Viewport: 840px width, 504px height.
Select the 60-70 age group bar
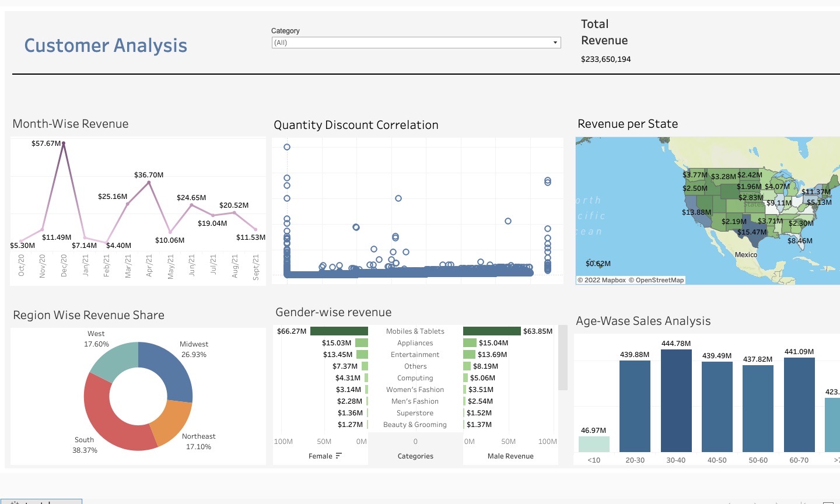click(799, 404)
